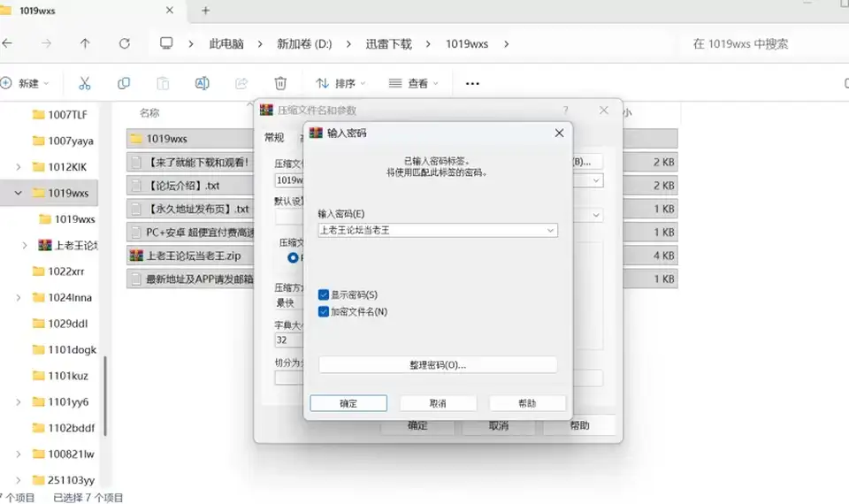This screenshot has height=504, width=849.
Task: Click 新加卷 (D:) breadcrumb
Action: coord(304,44)
